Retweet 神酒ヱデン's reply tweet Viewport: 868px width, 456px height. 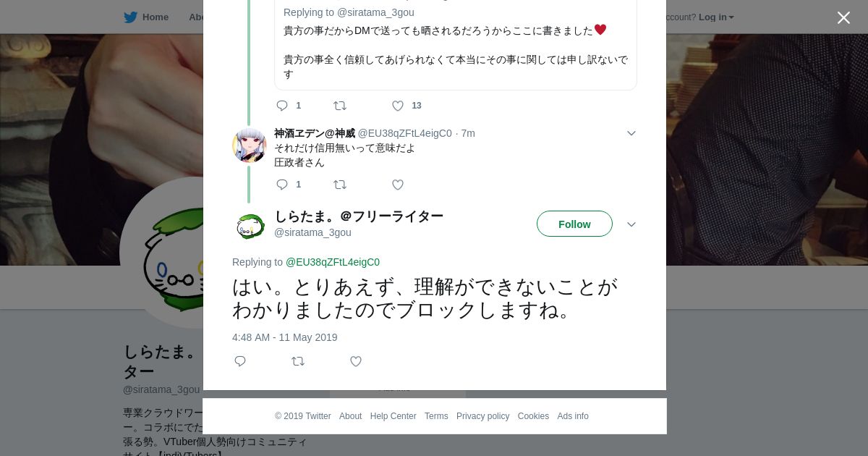point(340,185)
